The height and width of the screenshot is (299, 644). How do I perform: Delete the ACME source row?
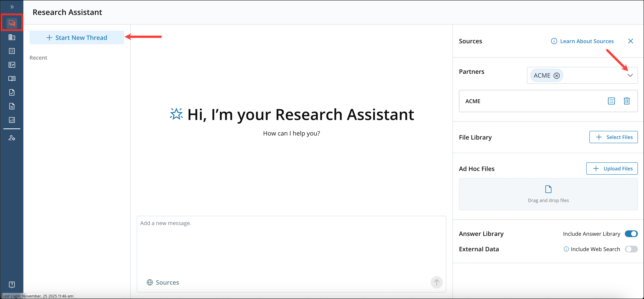(x=627, y=101)
